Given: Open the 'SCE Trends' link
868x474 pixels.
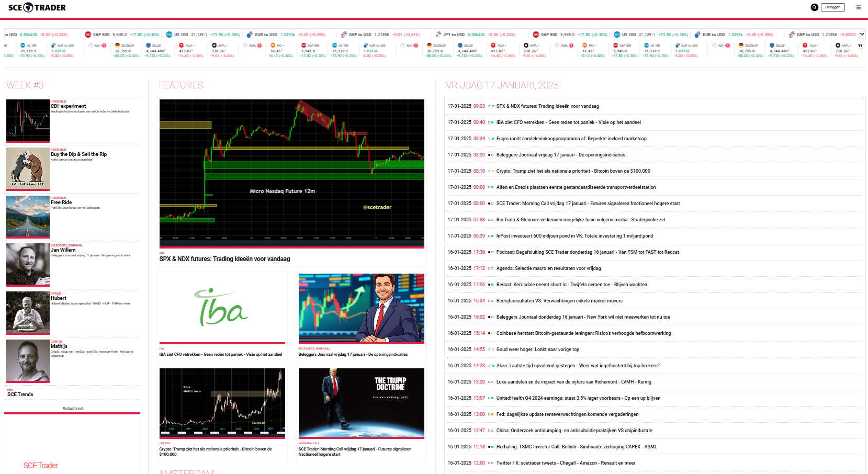Looking at the screenshot, I should (x=20, y=394).
